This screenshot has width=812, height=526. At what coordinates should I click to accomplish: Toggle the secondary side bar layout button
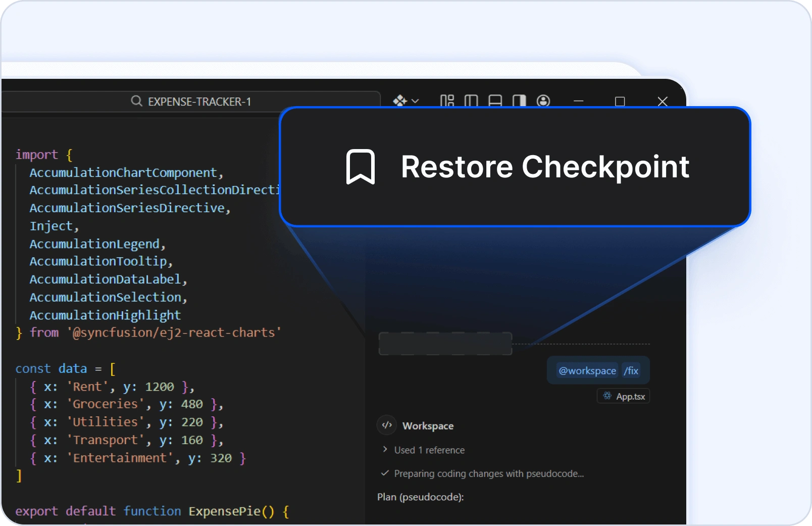click(519, 101)
